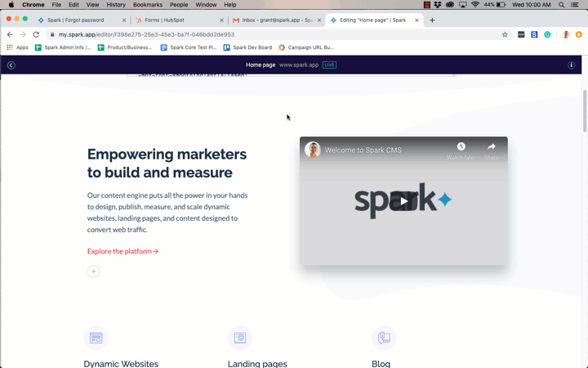Open the Bookmarks menu

(148, 5)
